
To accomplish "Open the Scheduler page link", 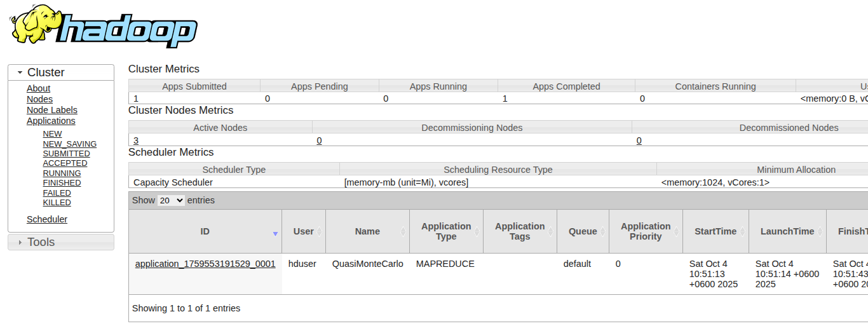I will click(47, 219).
